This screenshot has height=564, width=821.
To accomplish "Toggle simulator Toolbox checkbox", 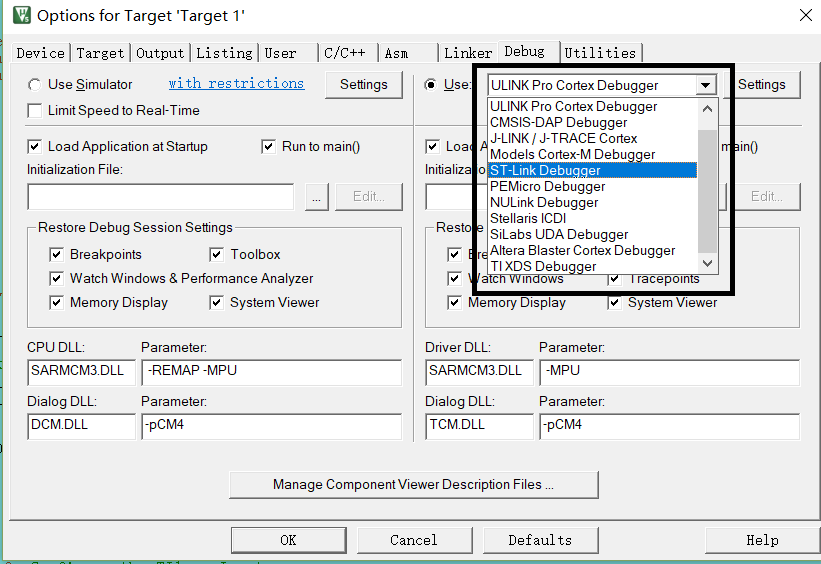I will (x=216, y=255).
